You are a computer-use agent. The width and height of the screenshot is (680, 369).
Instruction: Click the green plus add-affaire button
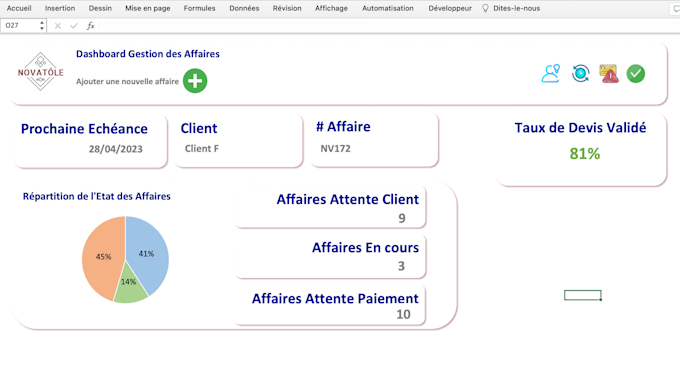pyautogui.click(x=195, y=81)
